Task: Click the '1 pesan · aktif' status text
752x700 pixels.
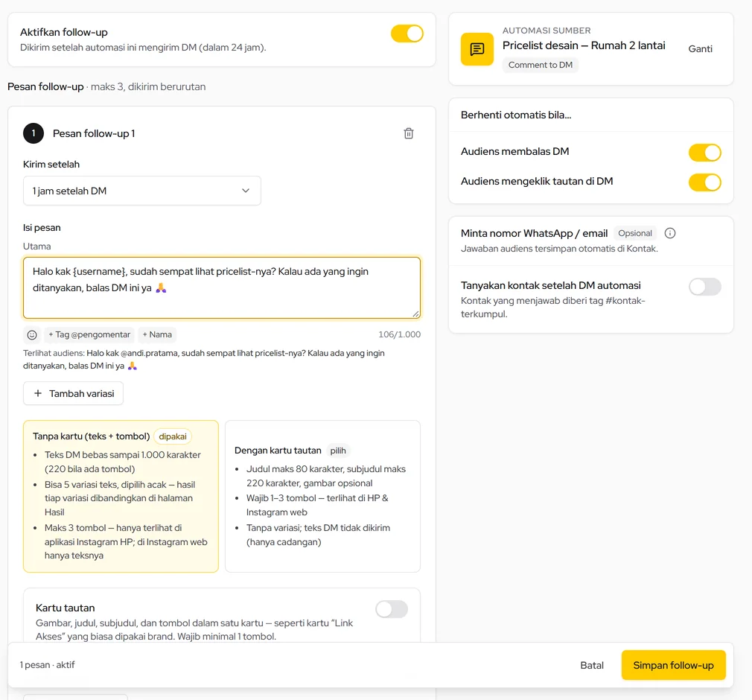Action: pos(47,665)
